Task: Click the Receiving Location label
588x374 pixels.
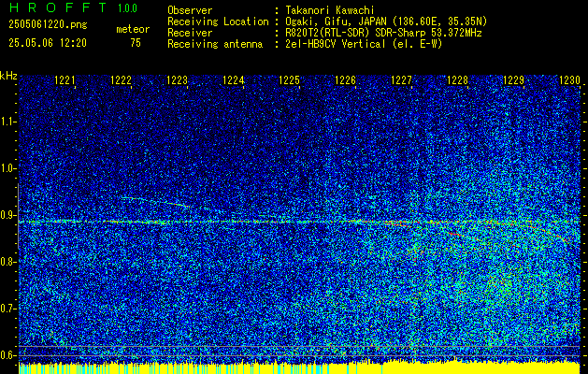Action: click(218, 22)
